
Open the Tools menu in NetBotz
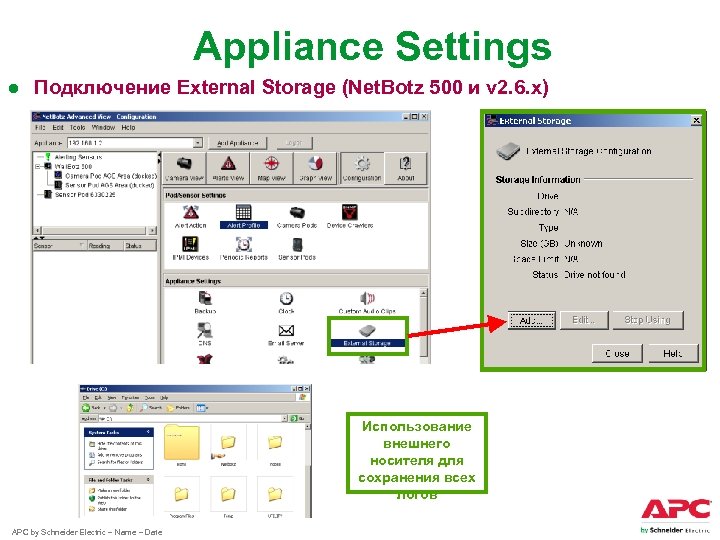(x=77, y=128)
